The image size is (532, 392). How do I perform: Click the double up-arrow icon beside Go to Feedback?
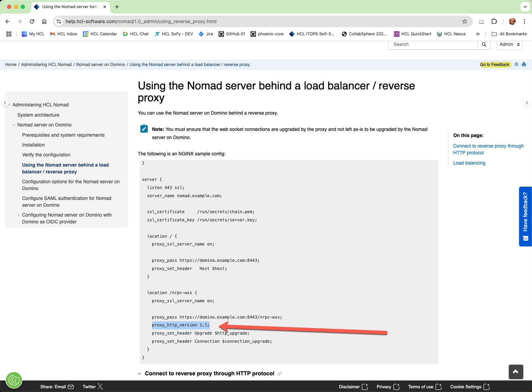click(516, 64)
